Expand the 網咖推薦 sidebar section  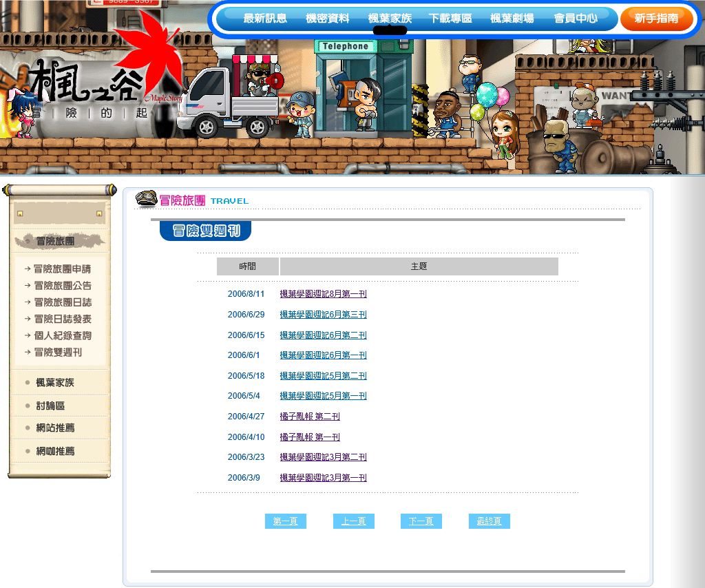(55, 451)
